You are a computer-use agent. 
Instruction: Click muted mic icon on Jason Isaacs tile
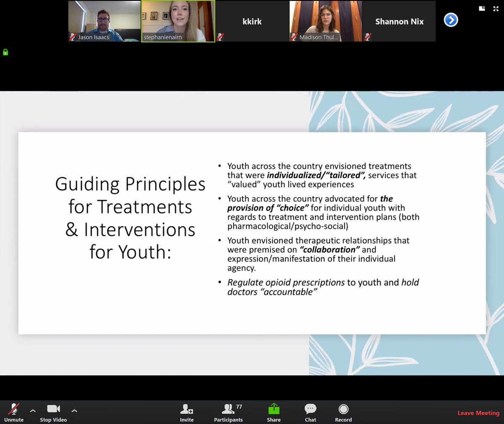(x=73, y=37)
